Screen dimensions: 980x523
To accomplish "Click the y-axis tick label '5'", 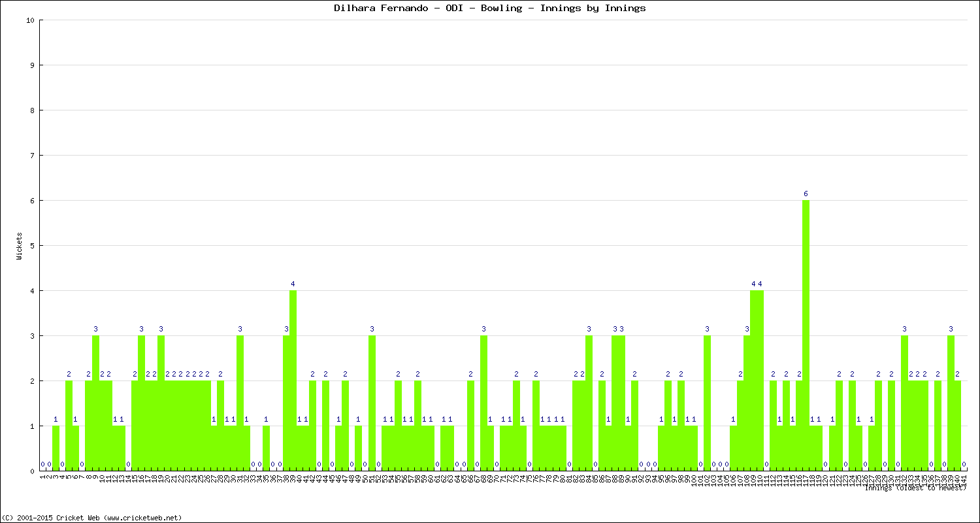I will [x=32, y=246].
